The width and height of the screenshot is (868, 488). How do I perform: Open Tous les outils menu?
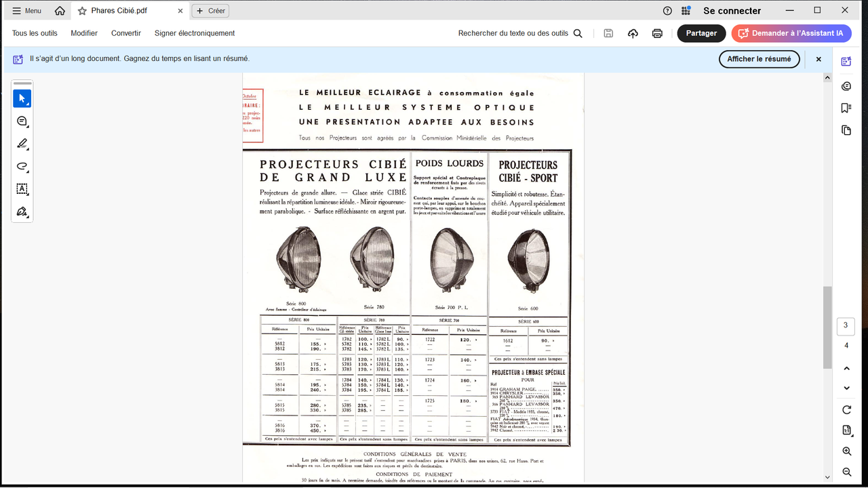pos(35,33)
